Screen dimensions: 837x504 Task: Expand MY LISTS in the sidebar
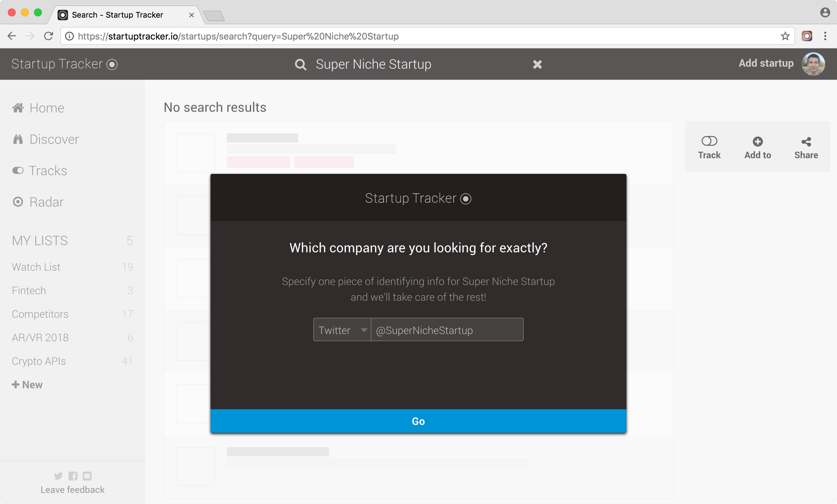click(40, 241)
